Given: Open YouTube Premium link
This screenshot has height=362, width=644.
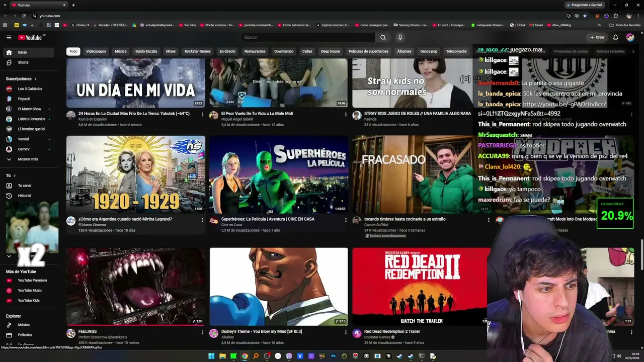Looking at the screenshot, I should point(29,281).
